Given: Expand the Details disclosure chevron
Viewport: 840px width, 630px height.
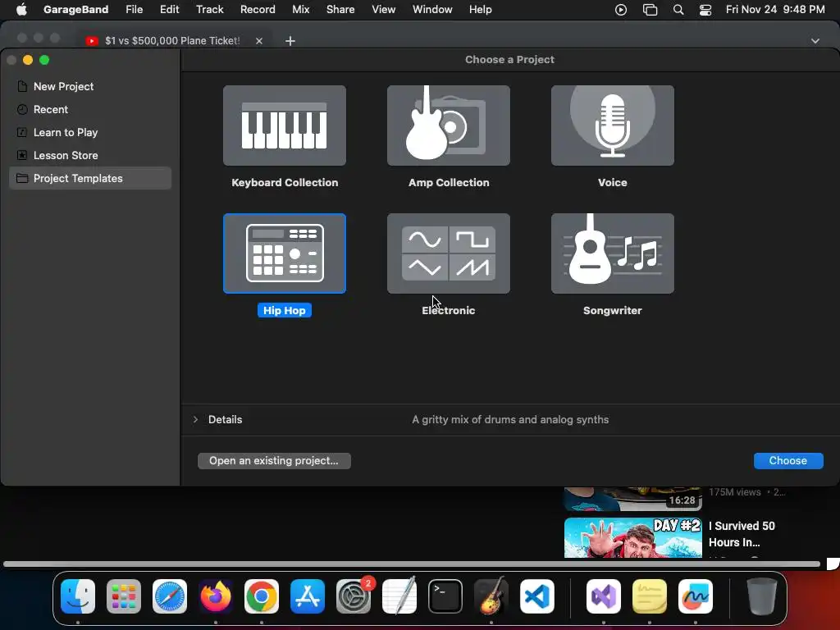Looking at the screenshot, I should pyautogui.click(x=195, y=419).
